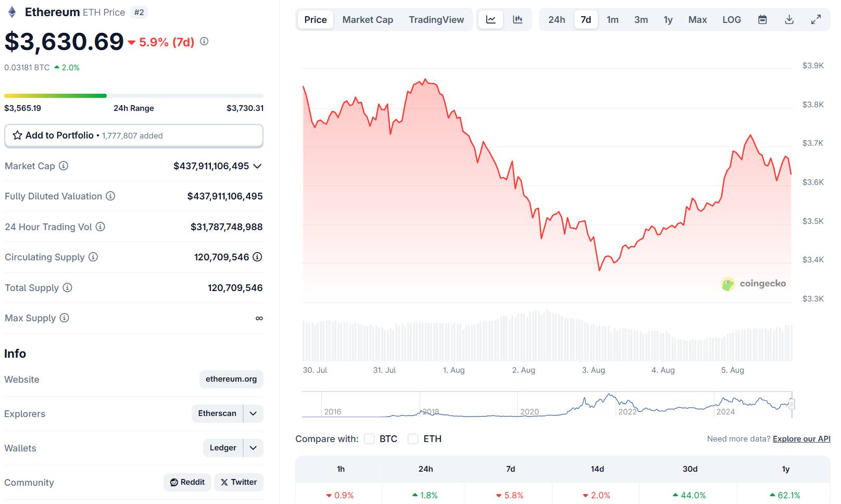Click the X icon on Twitter button

pos(224,482)
